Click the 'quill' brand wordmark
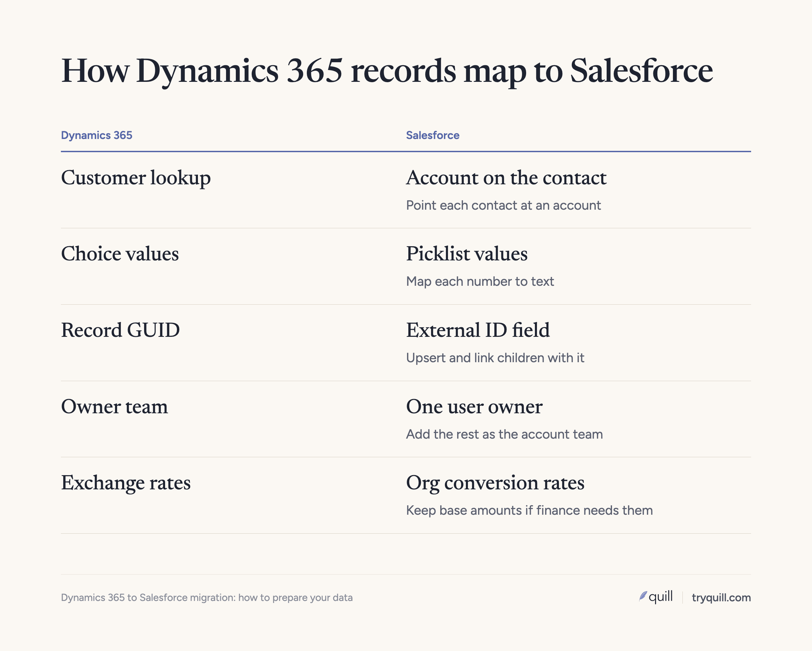The height and width of the screenshot is (651, 812). click(x=661, y=597)
